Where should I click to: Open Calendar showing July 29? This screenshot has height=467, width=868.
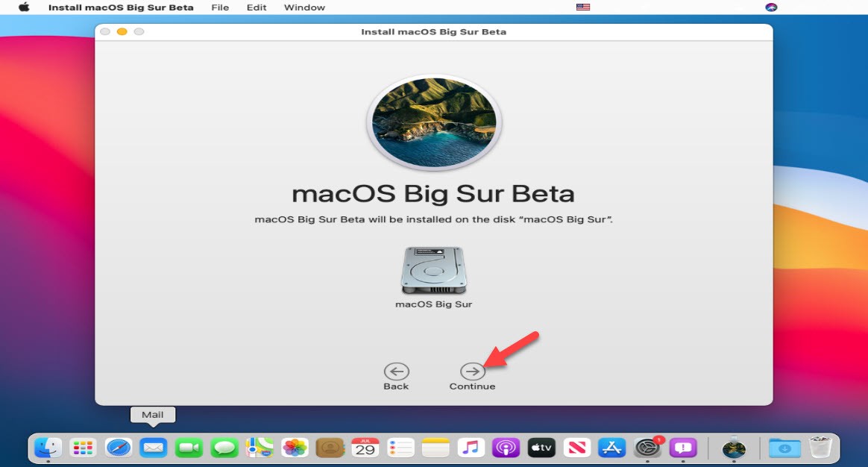[x=365, y=448]
